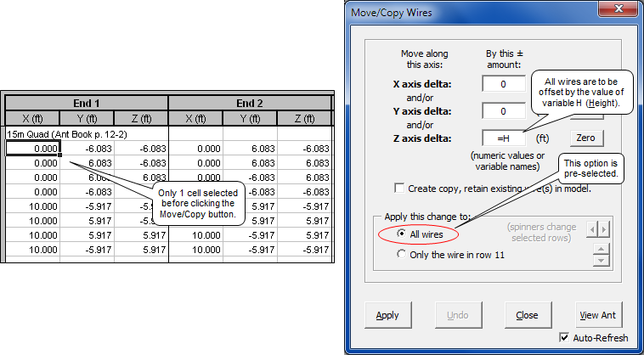Click the selected cell with value 0.000
644x355 pixels.
(x=32, y=149)
